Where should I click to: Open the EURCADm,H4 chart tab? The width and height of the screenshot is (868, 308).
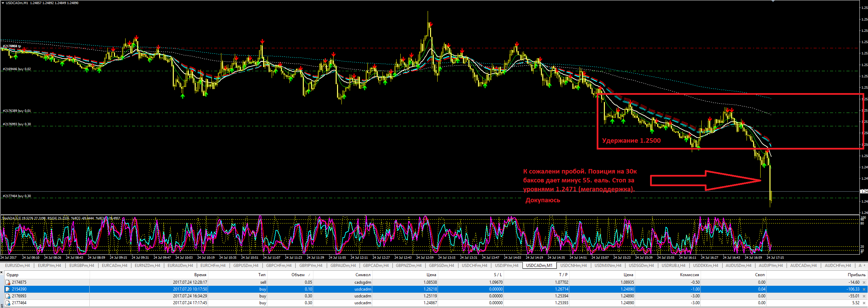point(115,266)
